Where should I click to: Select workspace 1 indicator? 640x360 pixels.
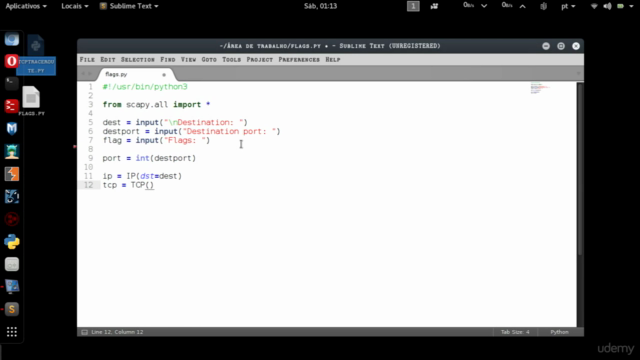(413, 6)
